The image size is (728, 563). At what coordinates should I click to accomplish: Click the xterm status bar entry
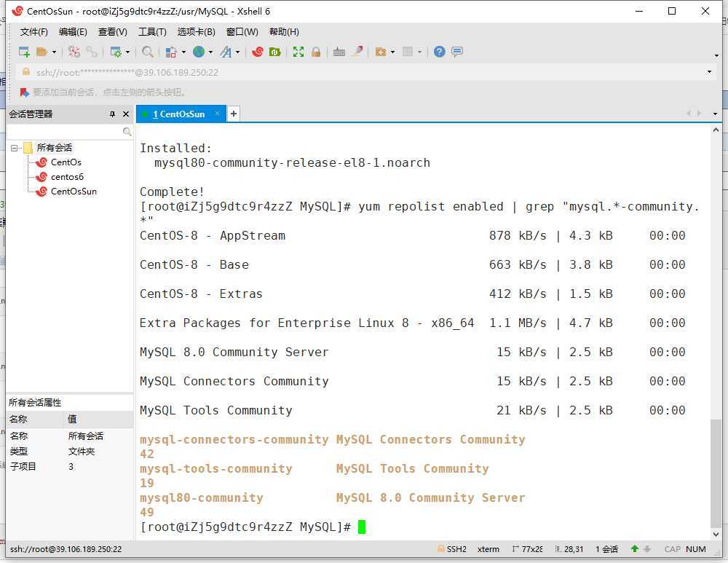[488, 549]
